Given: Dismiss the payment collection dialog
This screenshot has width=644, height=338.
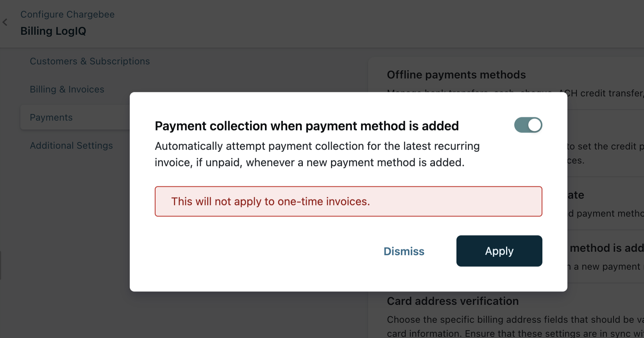Looking at the screenshot, I should point(404,251).
